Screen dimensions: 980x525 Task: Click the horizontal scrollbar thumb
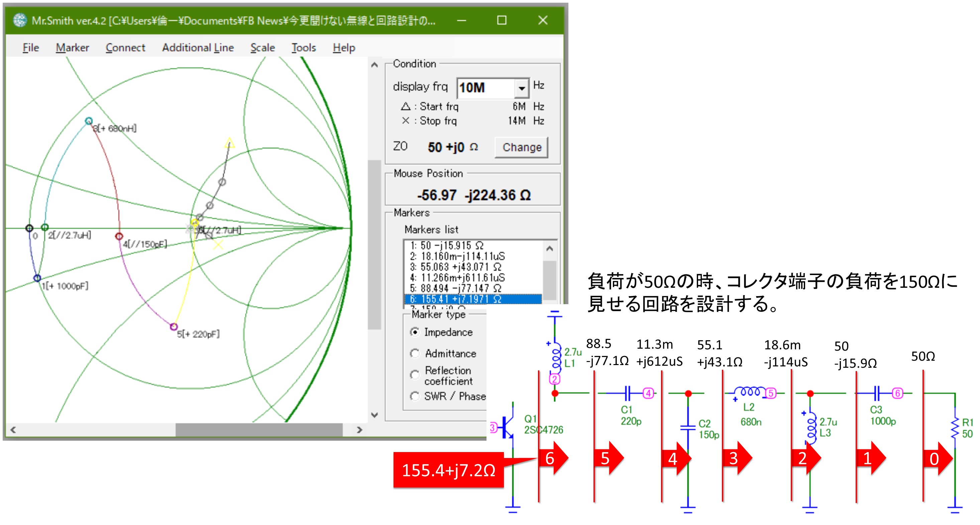click(x=259, y=430)
